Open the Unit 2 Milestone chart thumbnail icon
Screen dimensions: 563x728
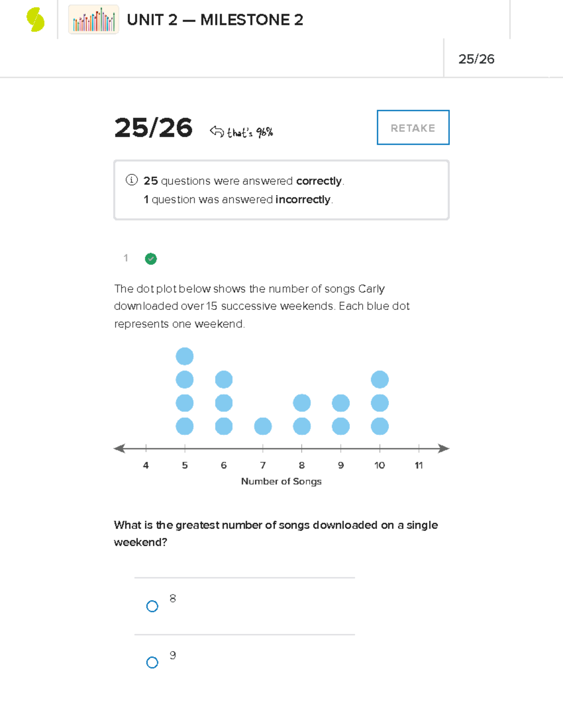(x=93, y=20)
